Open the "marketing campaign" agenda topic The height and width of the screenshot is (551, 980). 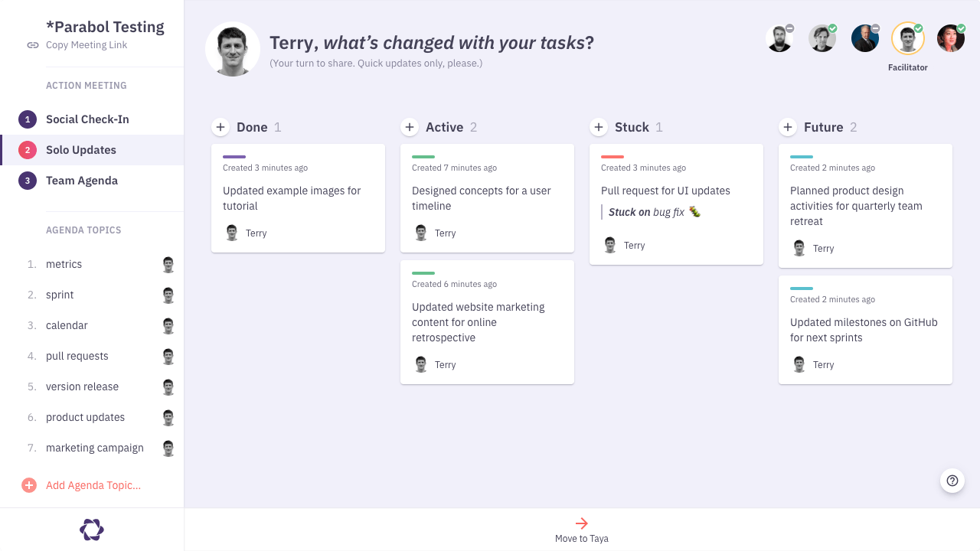pos(95,448)
